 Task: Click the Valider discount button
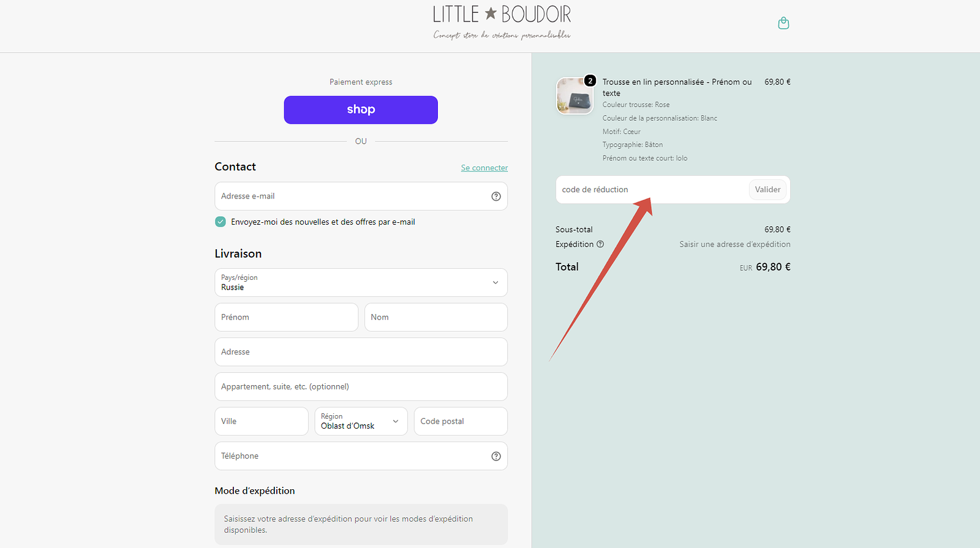[767, 190]
